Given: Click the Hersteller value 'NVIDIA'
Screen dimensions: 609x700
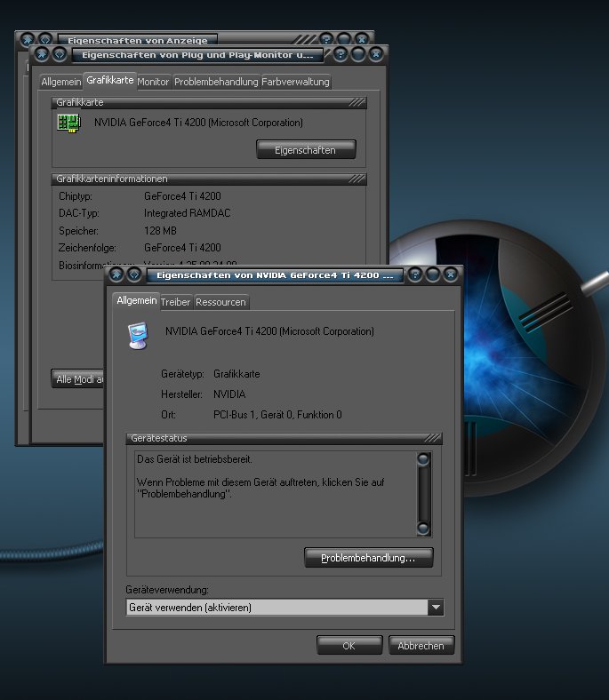Looking at the screenshot, I should (229, 394).
